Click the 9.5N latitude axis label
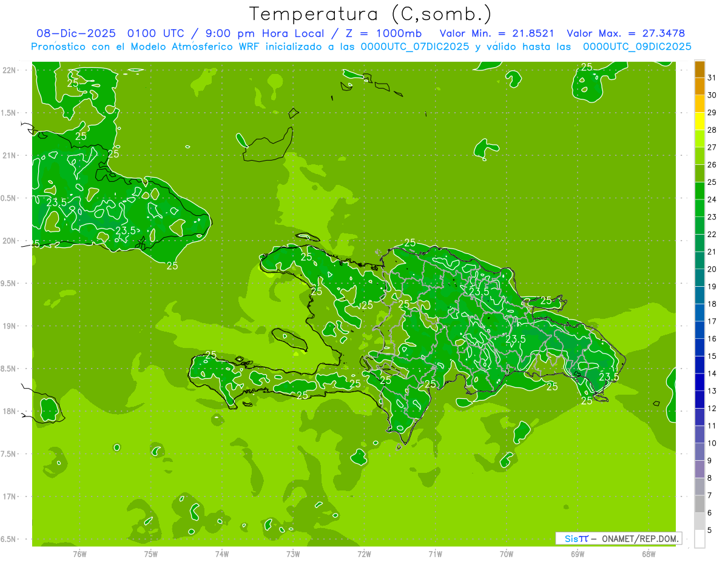This screenshot has width=728, height=562. click(x=8, y=283)
